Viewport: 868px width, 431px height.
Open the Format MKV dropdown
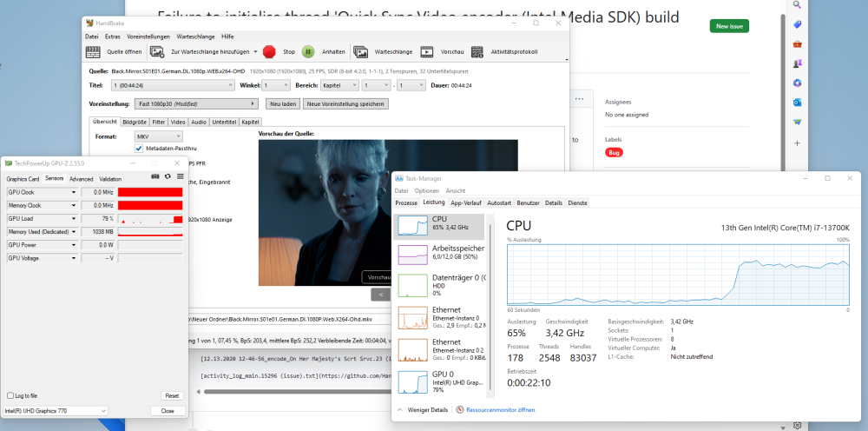coord(158,136)
